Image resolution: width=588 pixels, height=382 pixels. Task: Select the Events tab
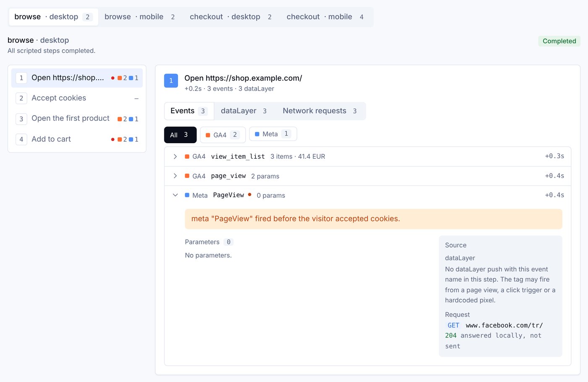tap(189, 111)
